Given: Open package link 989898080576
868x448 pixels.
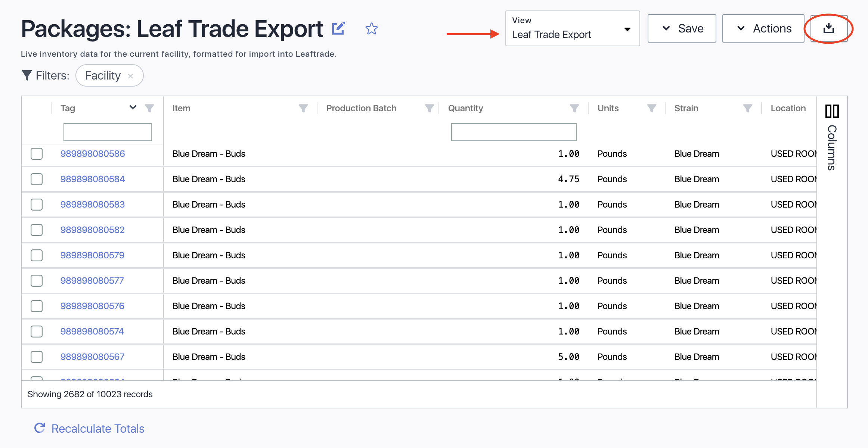Looking at the screenshot, I should coord(93,306).
